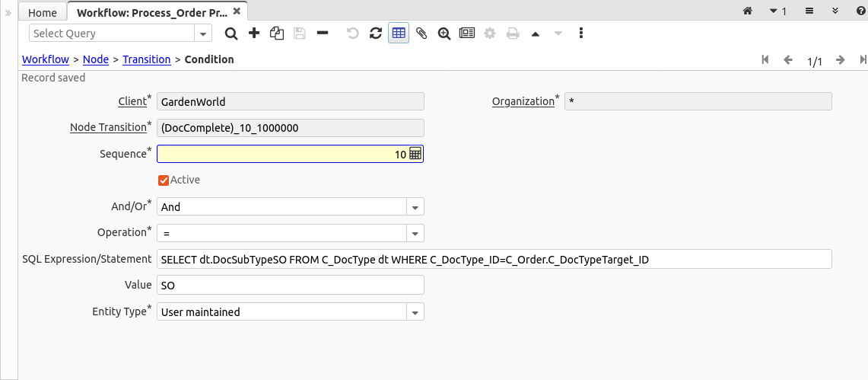Open the Operation dropdown list
Viewport: 868px width, 380px height.
pos(415,233)
